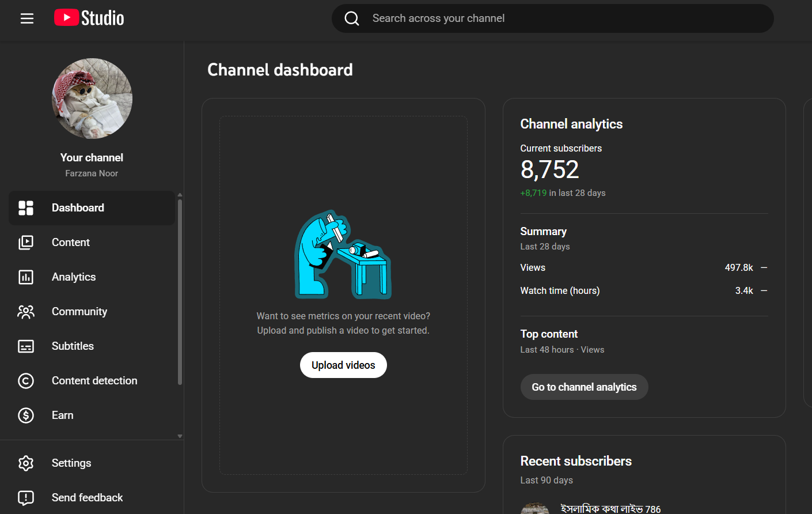Click the Dashboard grid icon

tap(26, 208)
